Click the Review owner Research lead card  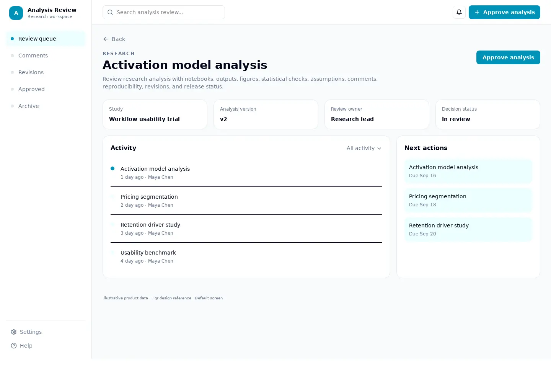click(x=377, y=114)
